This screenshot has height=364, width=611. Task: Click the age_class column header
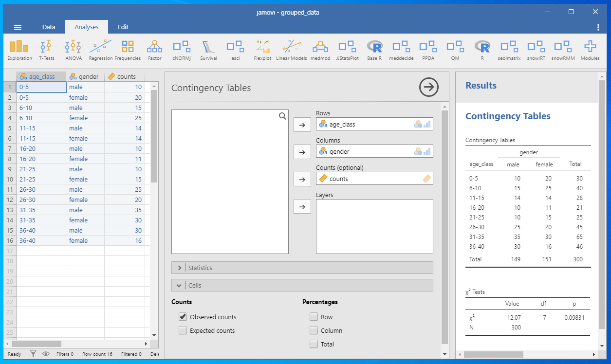click(41, 76)
